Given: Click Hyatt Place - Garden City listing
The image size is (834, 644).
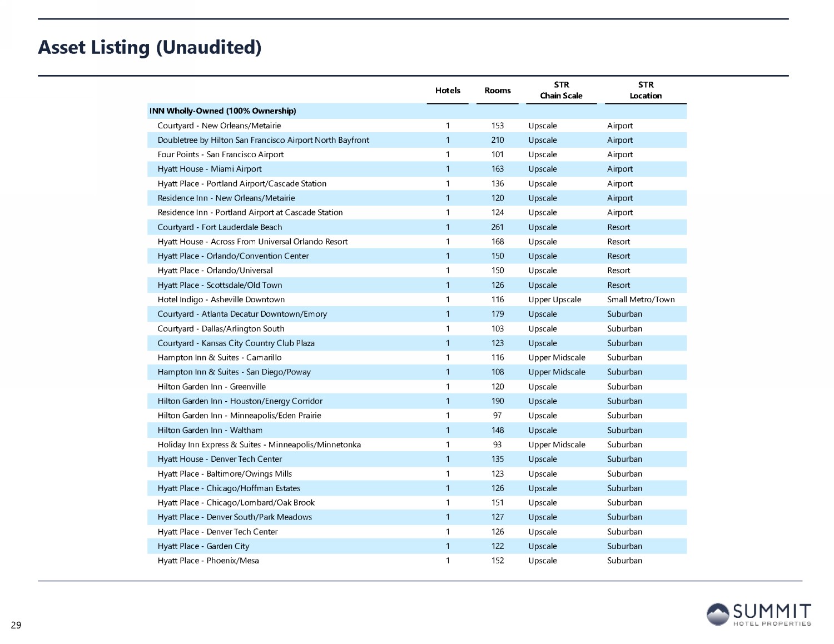Looking at the screenshot, I should click(x=203, y=546).
